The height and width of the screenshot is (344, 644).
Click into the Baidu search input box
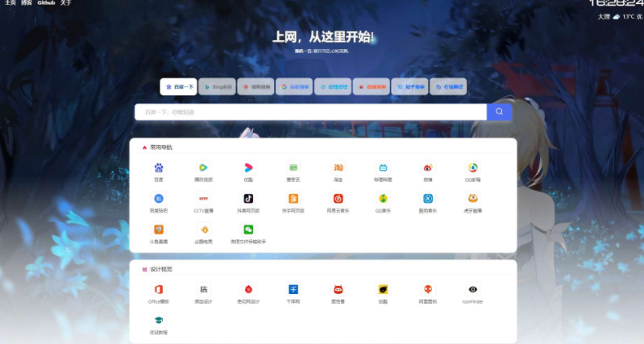310,112
